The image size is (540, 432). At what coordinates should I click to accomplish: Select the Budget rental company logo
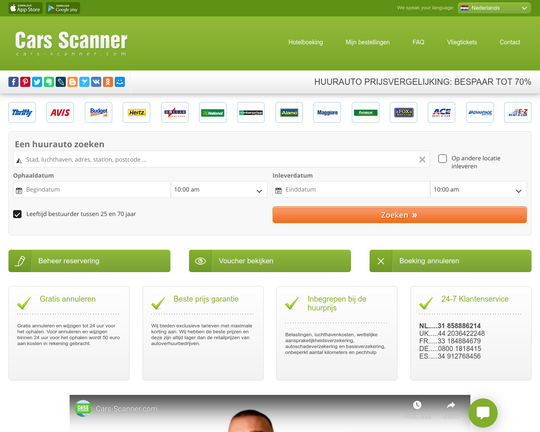click(98, 112)
